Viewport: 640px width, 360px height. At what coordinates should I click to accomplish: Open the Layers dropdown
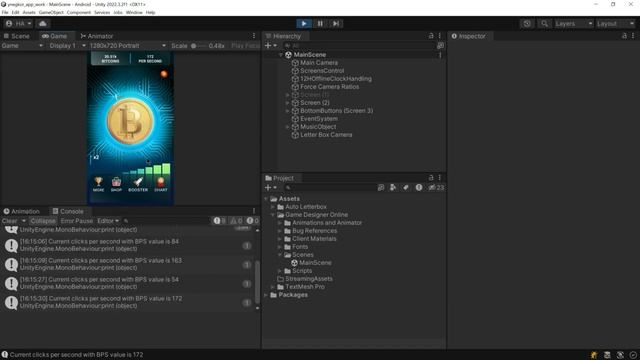click(x=573, y=24)
